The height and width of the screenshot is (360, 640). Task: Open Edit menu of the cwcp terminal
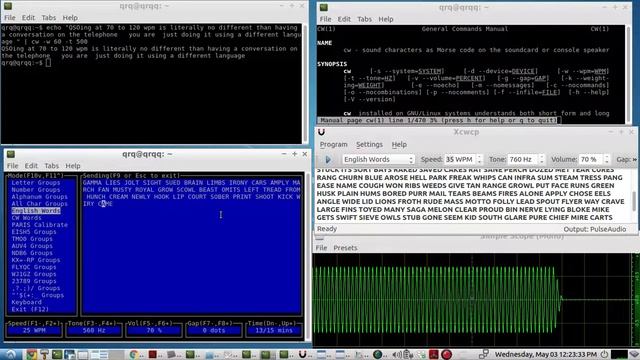[x=31, y=166]
